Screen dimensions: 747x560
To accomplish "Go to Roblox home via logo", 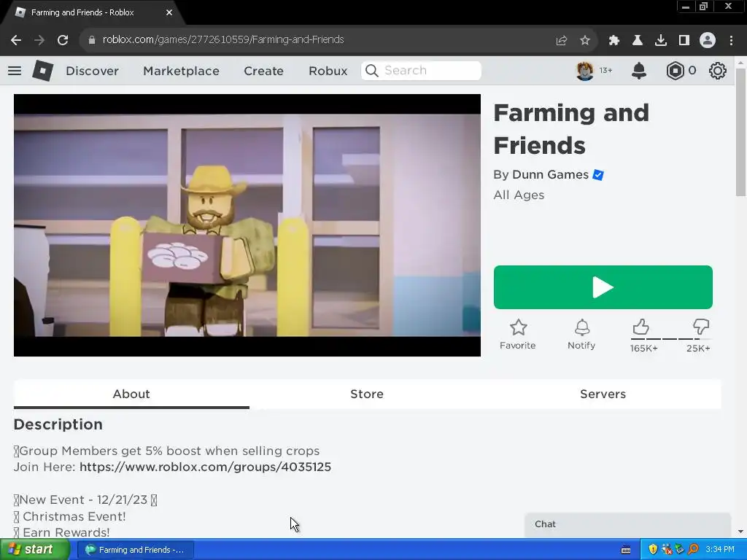I will pos(42,71).
